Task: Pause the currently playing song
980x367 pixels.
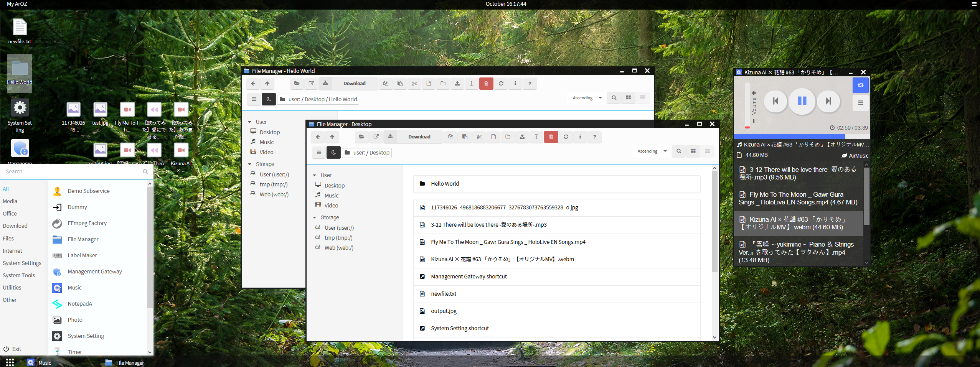Action: [x=802, y=101]
